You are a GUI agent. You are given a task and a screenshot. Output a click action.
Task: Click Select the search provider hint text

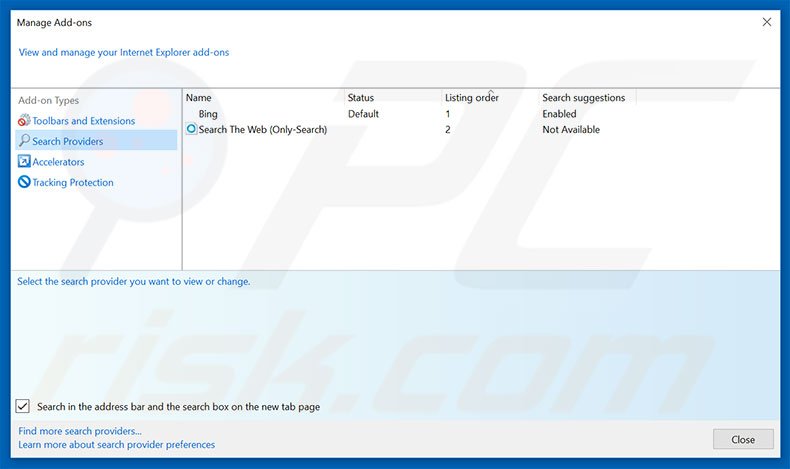click(134, 282)
